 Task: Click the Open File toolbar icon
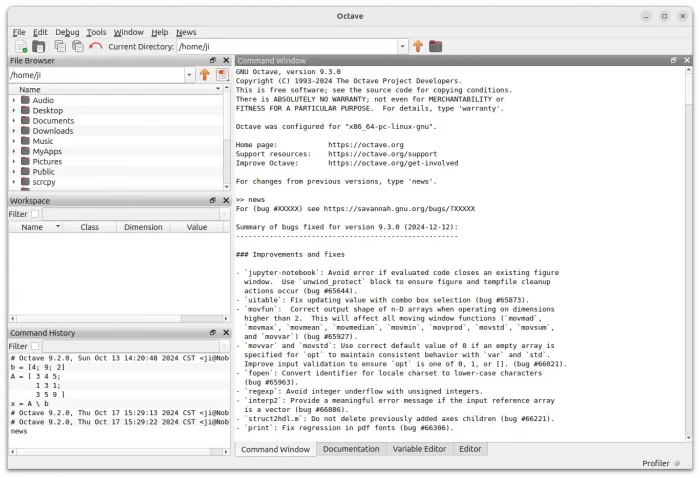[39, 46]
